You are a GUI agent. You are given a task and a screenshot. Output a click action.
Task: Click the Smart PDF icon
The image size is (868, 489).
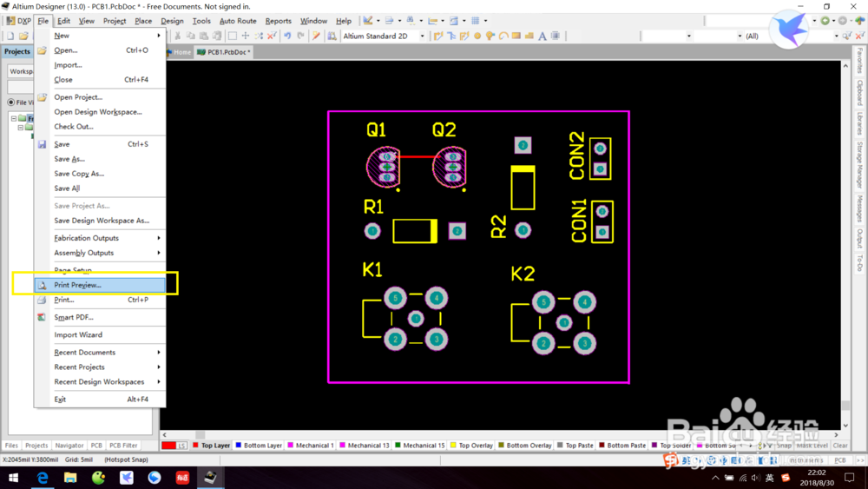pos(42,317)
